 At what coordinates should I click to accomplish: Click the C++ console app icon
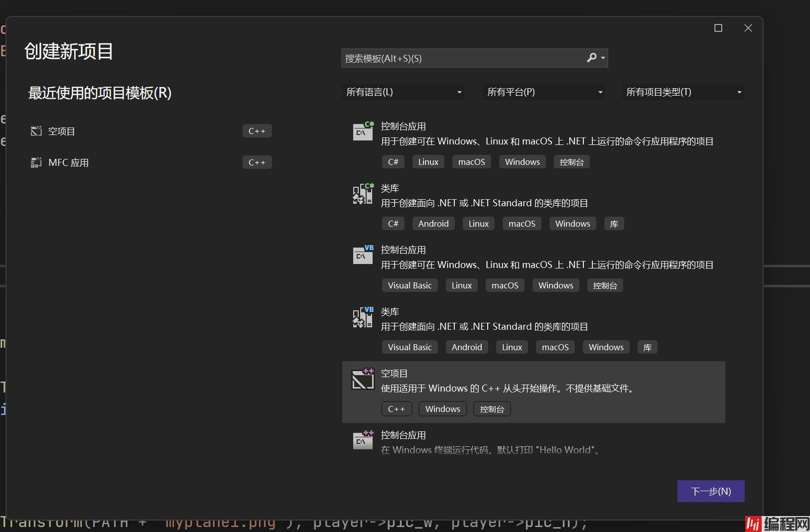[363, 440]
